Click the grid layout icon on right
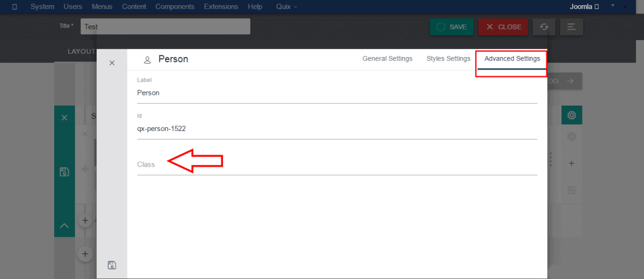The image size is (644, 279). coord(571,190)
